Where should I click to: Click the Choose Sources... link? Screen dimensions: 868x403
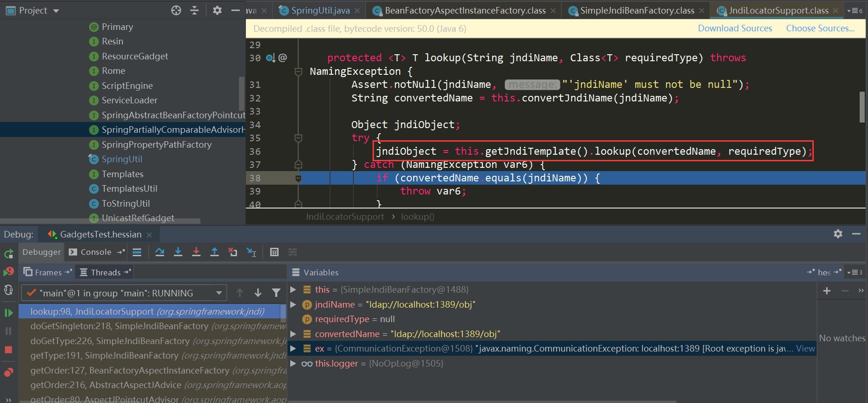(820, 29)
